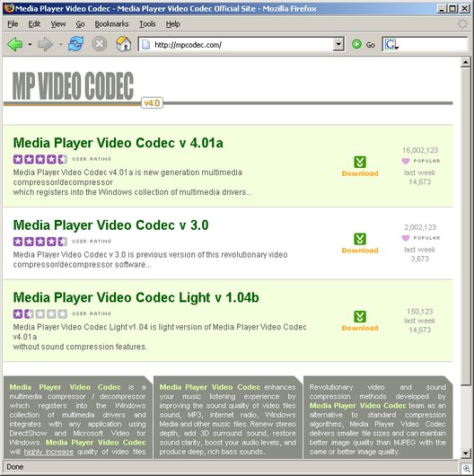Click the status bar zoom/security icon

coord(467,469)
